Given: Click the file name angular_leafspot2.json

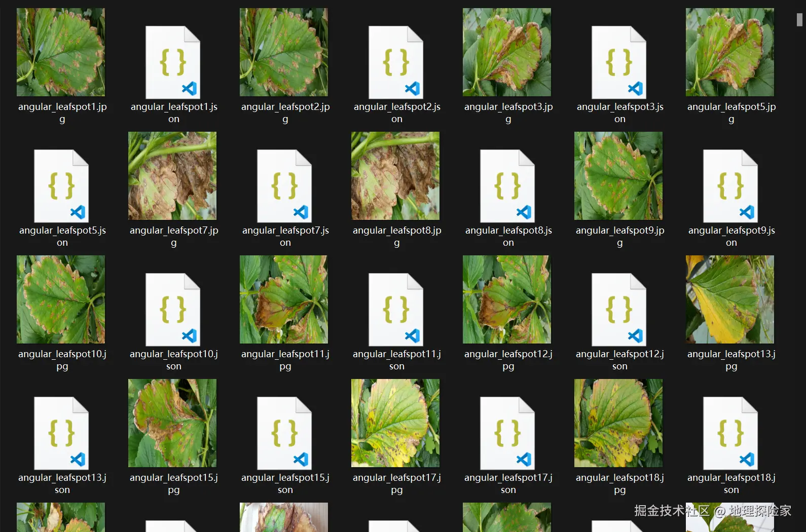Looking at the screenshot, I should [x=397, y=113].
